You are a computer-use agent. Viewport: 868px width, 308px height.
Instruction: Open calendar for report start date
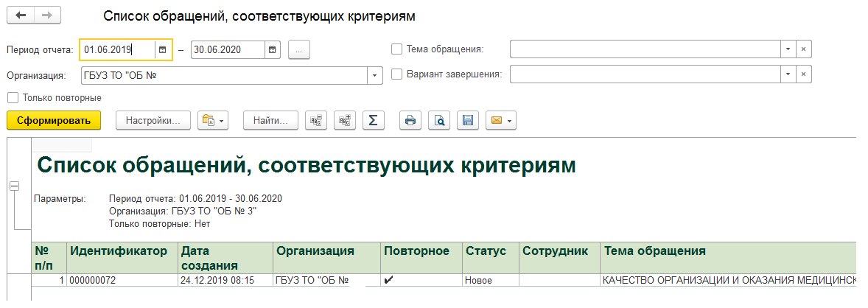[162, 49]
